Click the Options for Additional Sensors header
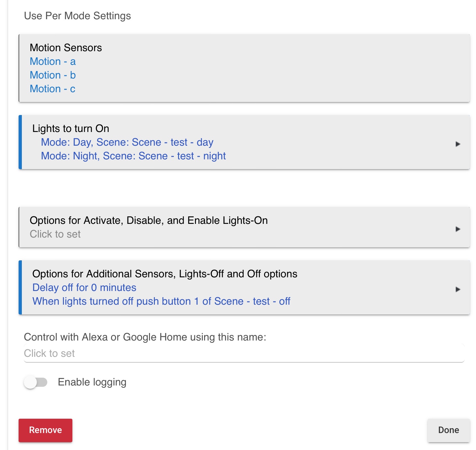 [x=164, y=274]
